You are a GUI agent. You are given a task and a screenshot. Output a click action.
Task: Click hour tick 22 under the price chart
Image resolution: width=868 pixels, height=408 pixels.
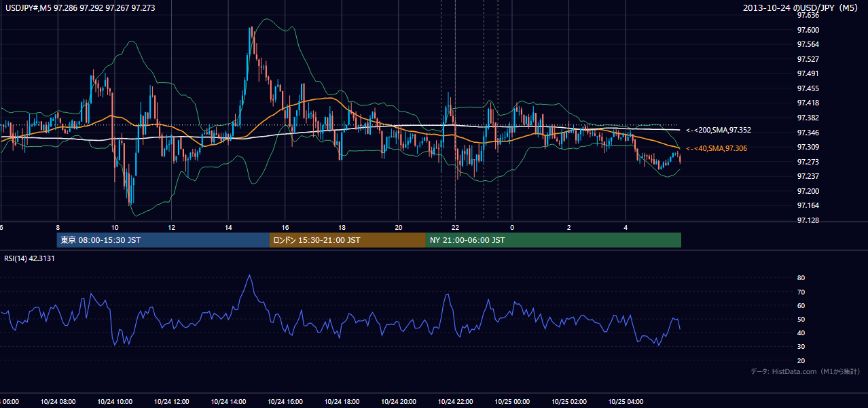(x=455, y=228)
